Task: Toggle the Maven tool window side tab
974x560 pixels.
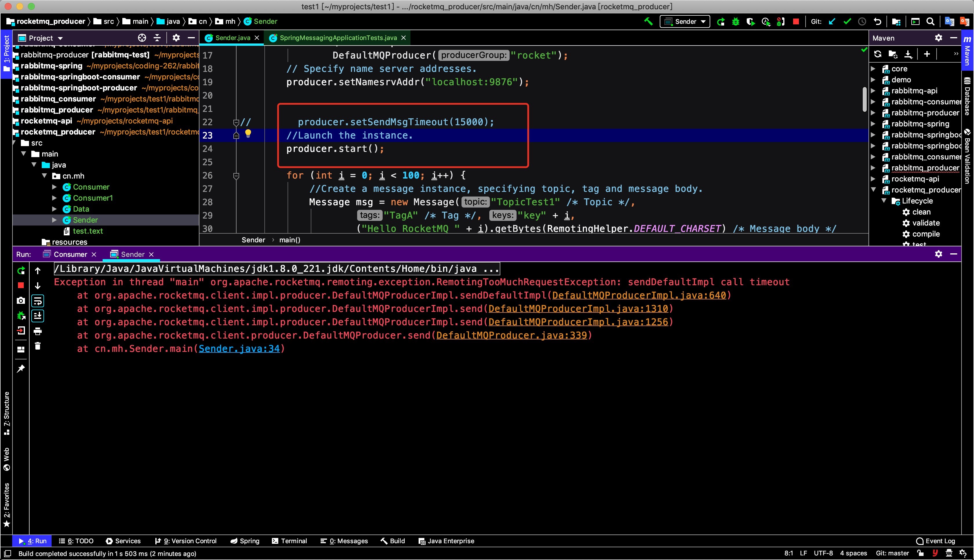Action: (x=967, y=51)
